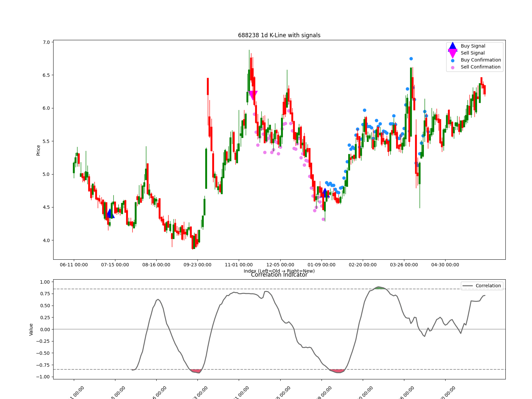The height and width of the screenshot is (399, 532).
Task: Click the '0.50' correlation tick label
Action: [x=45, y=306]
